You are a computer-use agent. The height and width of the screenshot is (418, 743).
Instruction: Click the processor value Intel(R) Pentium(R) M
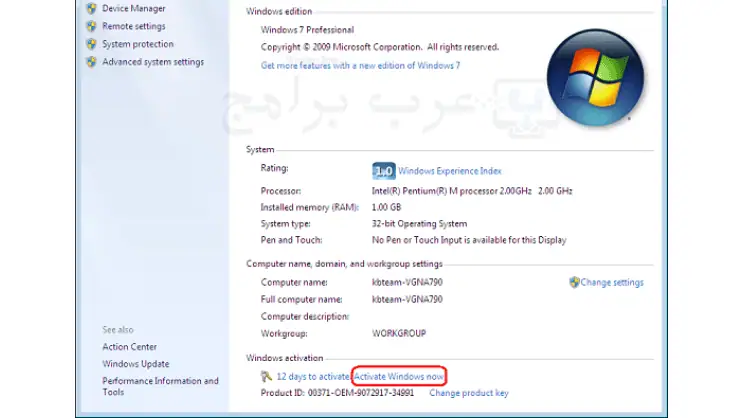[x=472, y=191]
